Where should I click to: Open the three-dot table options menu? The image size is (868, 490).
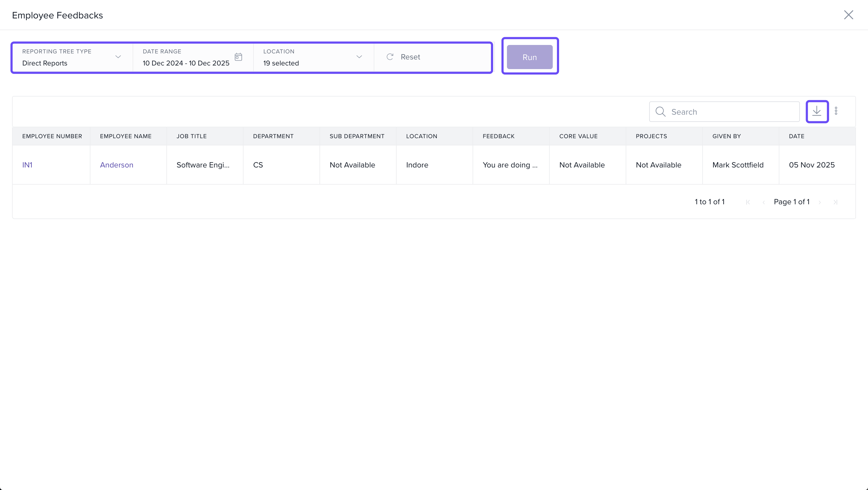pos(836,111)
